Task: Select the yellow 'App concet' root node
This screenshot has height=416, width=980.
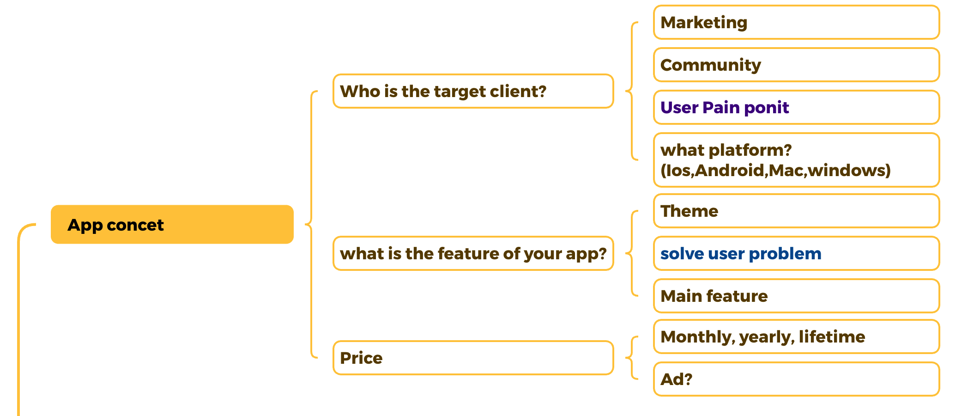Action: click(172, 225)
